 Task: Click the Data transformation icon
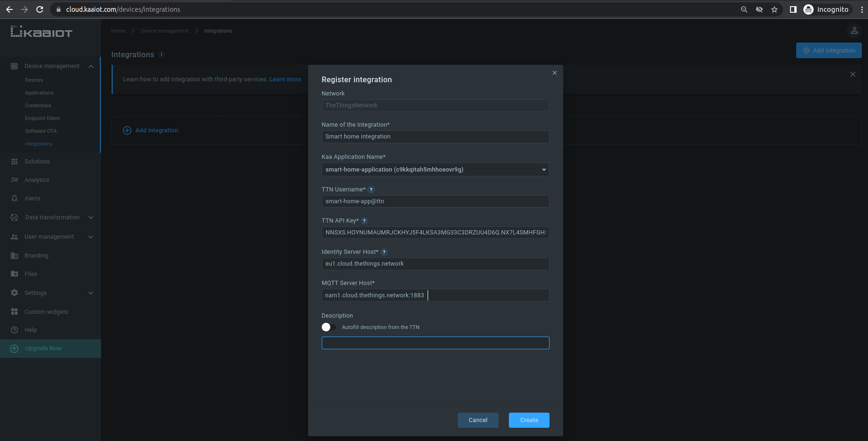14,217
